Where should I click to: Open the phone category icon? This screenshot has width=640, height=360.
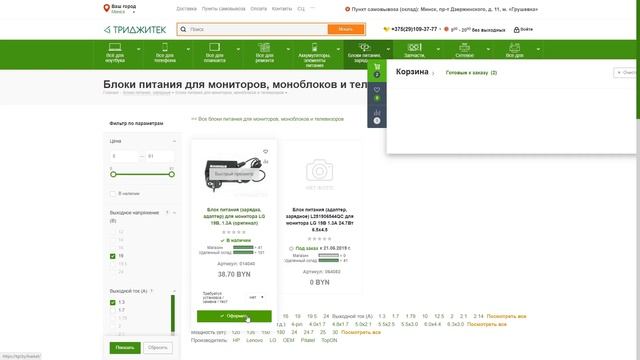[x=165, y=47]
